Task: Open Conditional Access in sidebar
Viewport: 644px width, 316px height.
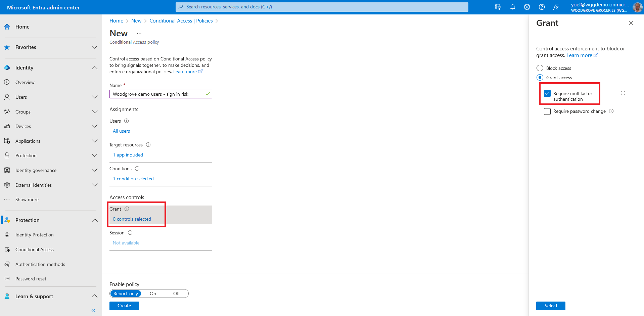Action: coord(34,250)
